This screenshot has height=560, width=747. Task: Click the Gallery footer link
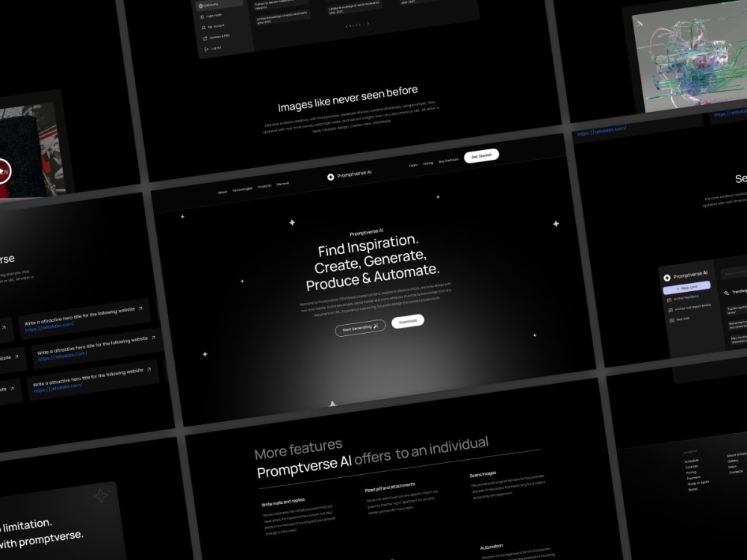click(x=732, y=461)
